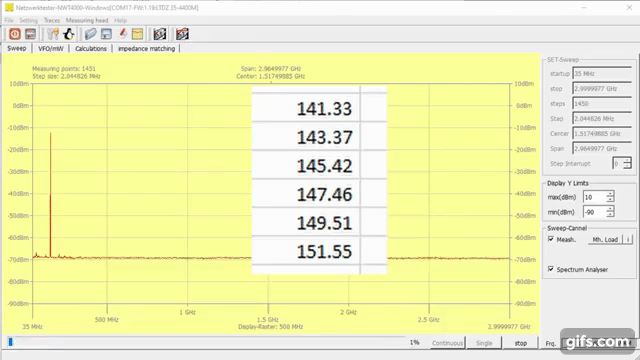Switch to the VFO/mW tab

[51, 49]
